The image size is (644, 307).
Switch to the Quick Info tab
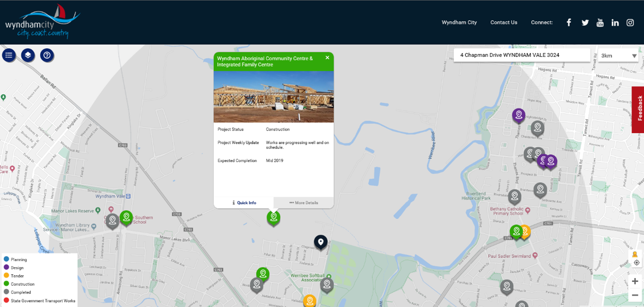pyautogui.click(x=244, y=203)
